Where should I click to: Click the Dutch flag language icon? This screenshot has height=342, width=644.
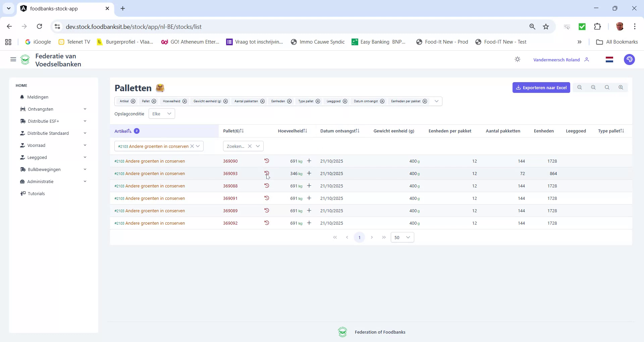609,59
